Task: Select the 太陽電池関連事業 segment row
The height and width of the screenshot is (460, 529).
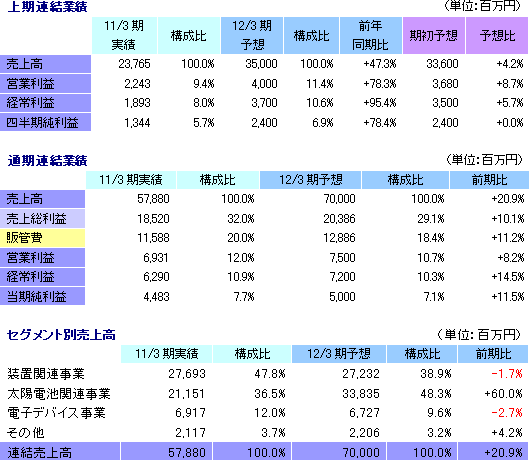Action: click(x=264, y=394)
